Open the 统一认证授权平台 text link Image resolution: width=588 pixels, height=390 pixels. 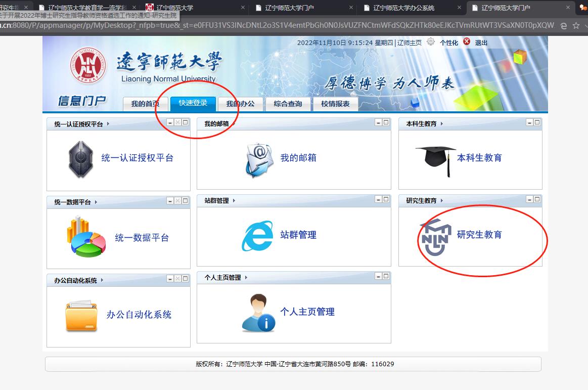pyautogui.click(x=137, y=158)
